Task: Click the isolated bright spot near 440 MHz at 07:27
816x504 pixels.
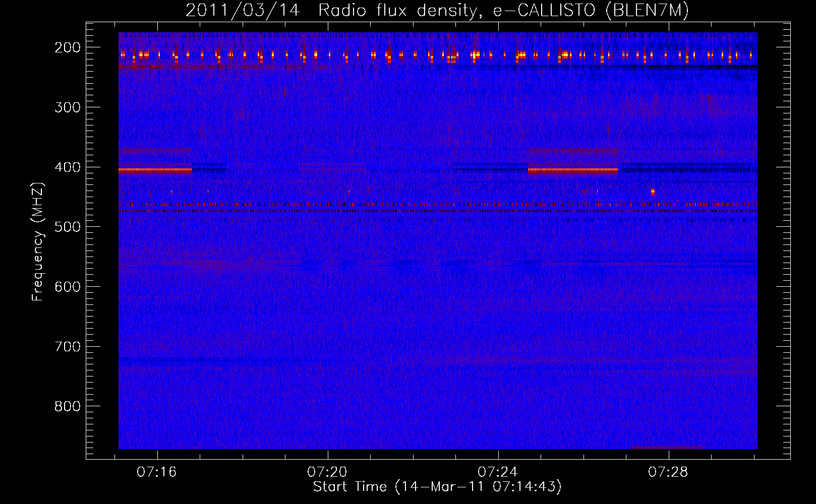Action: coord(653,192)
